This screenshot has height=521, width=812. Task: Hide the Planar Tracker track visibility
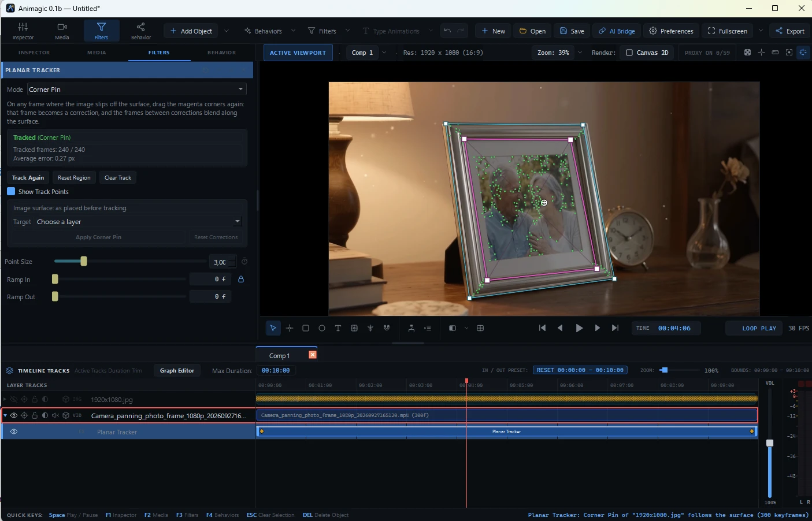coord(14,431)
